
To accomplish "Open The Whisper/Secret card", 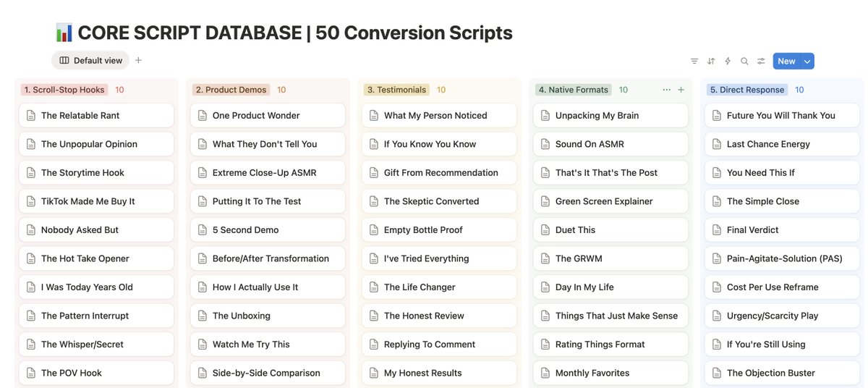I will coord(96,345).
